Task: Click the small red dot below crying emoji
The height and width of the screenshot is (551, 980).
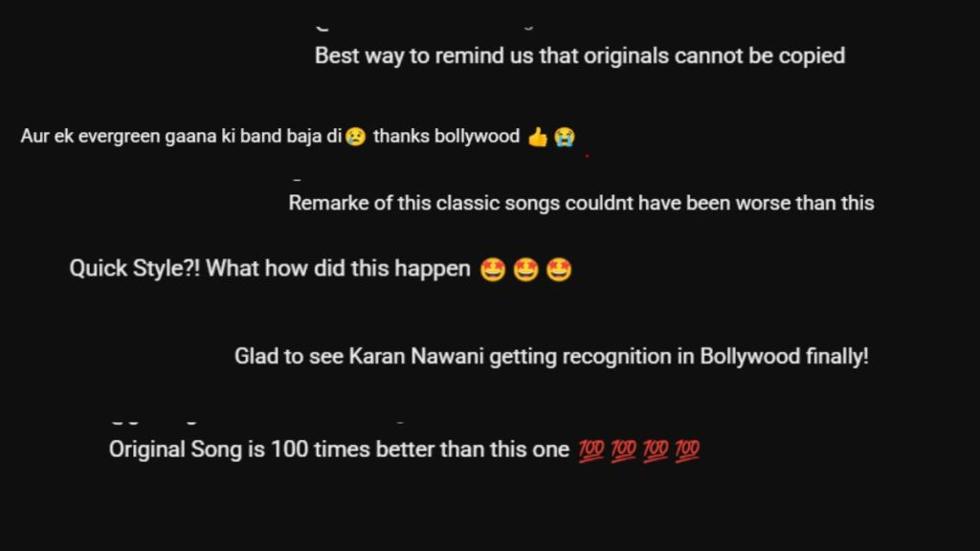Action: point(587,156)
